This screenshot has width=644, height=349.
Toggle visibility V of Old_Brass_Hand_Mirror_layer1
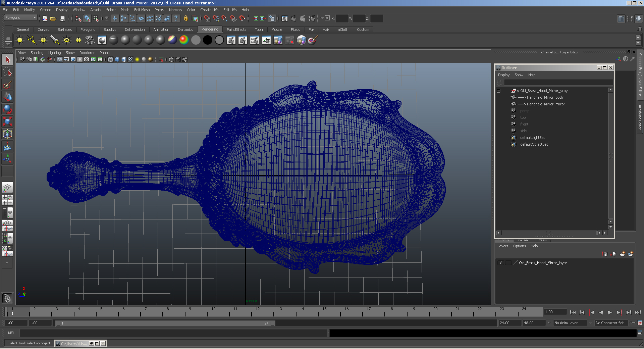point(500,263)
